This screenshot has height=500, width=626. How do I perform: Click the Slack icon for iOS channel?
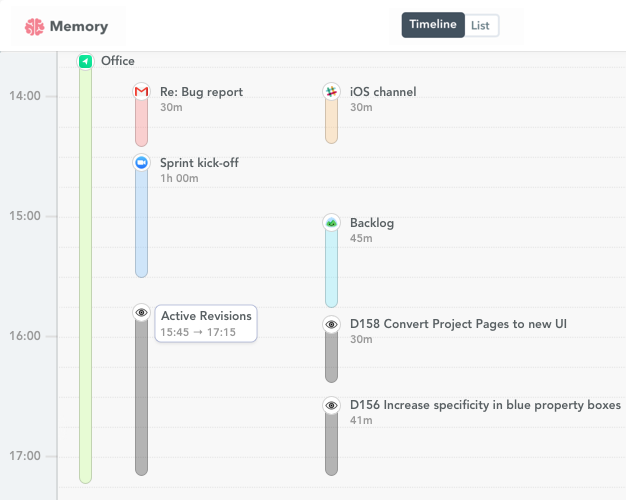(331, 92)
